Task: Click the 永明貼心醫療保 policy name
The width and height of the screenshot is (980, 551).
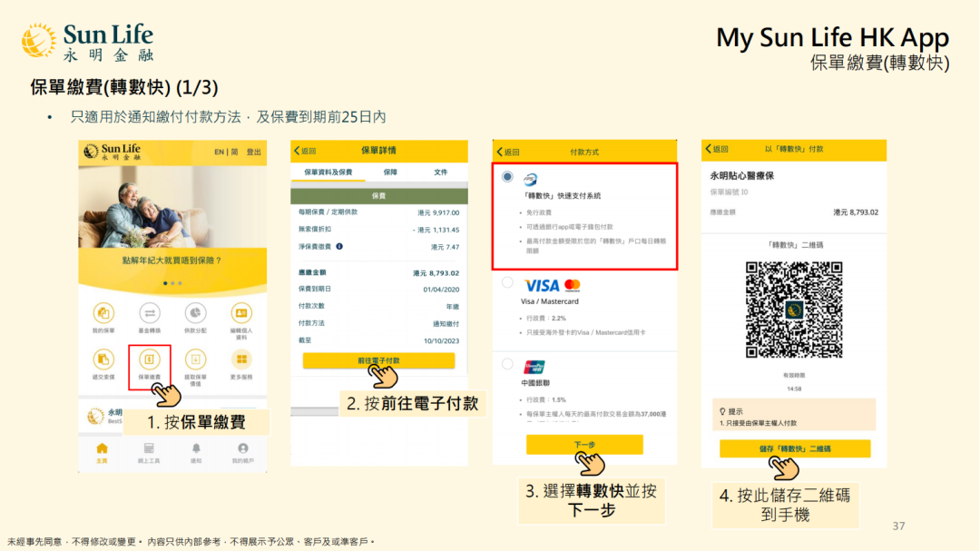Action: click(x=742, y=176)
